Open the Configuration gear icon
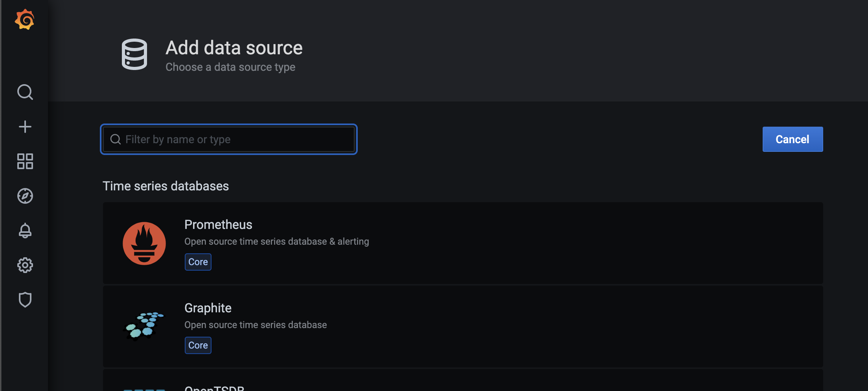This screenshot has height=391, width=868. tap(25, 265)
